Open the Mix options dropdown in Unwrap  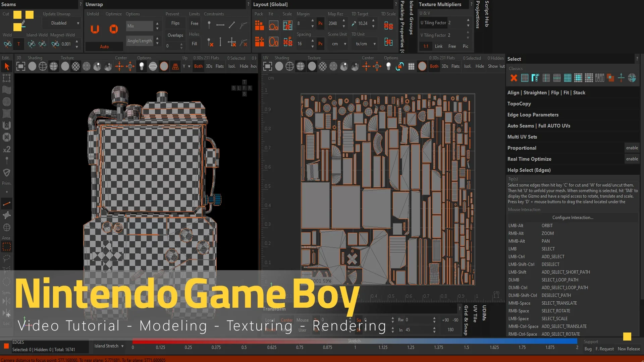pos(140,26)
